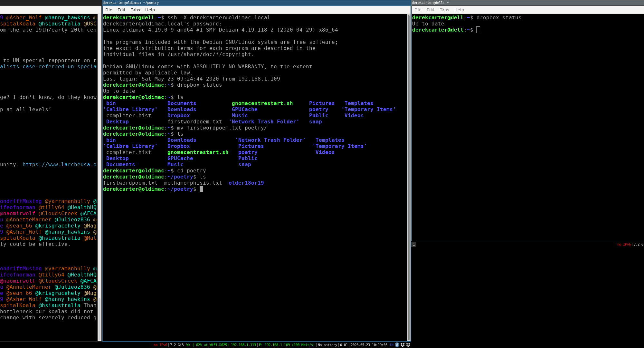The image size is (644, 348).
Task: Open Help menu in dell terminal
Action: coord(459,10)
